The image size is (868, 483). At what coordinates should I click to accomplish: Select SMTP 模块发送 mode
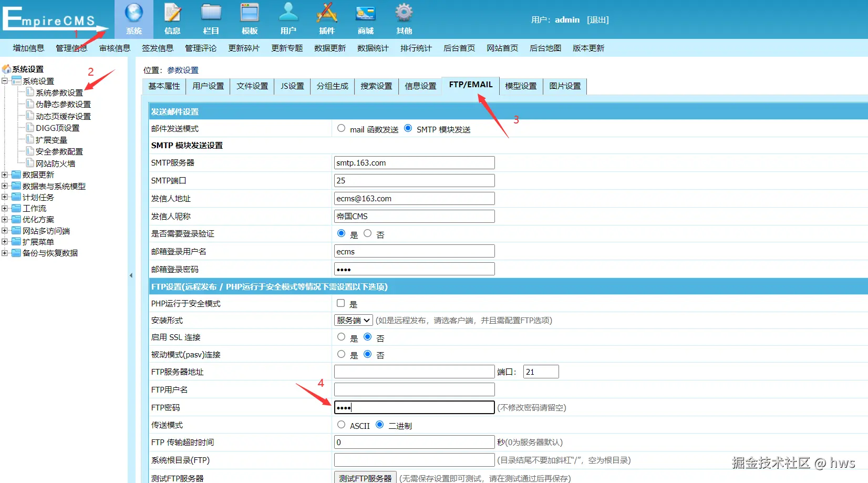(408, 128)
